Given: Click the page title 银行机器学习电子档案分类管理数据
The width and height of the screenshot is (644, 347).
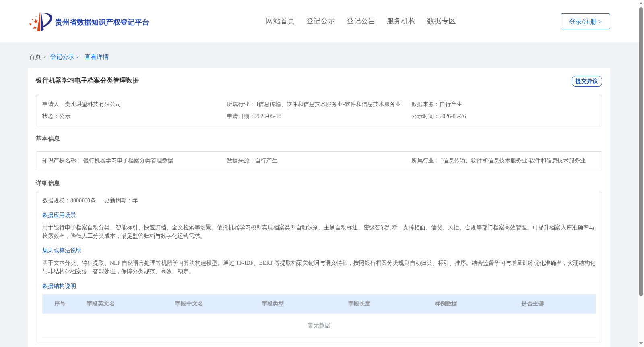Looking at the screenshot, I should tap(87, 81).
